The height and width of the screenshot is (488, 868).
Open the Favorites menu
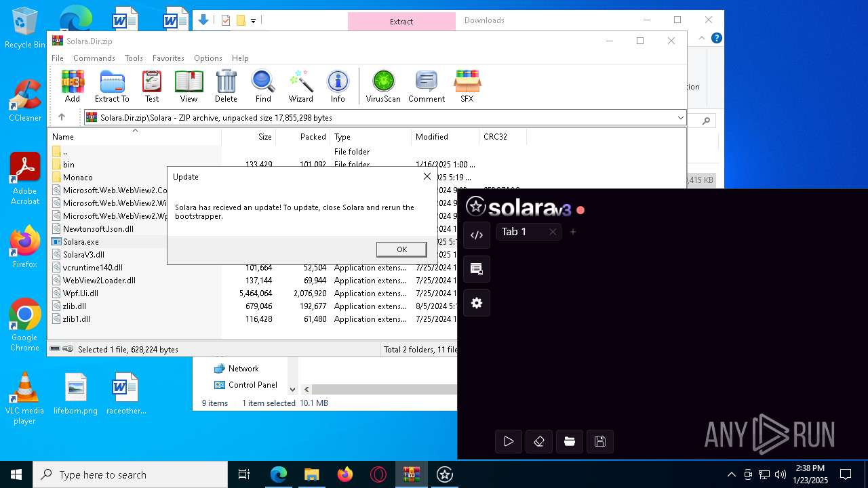[168, 58]
